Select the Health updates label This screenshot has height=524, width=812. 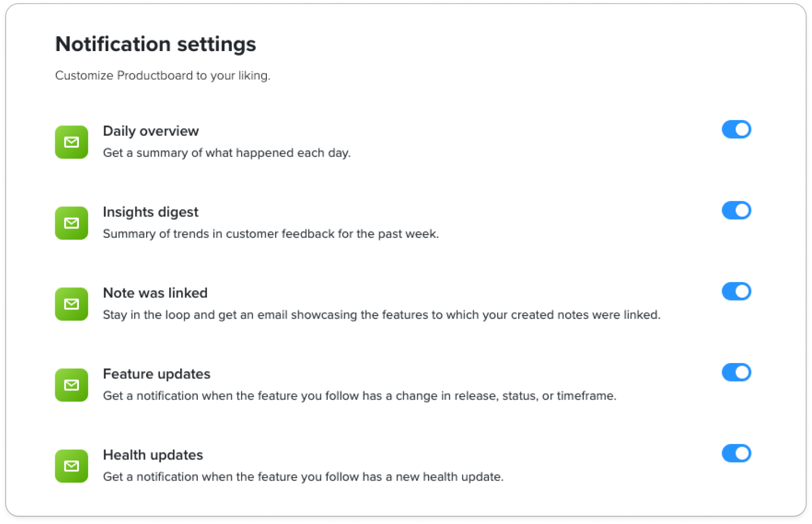(x=153, y=455)
